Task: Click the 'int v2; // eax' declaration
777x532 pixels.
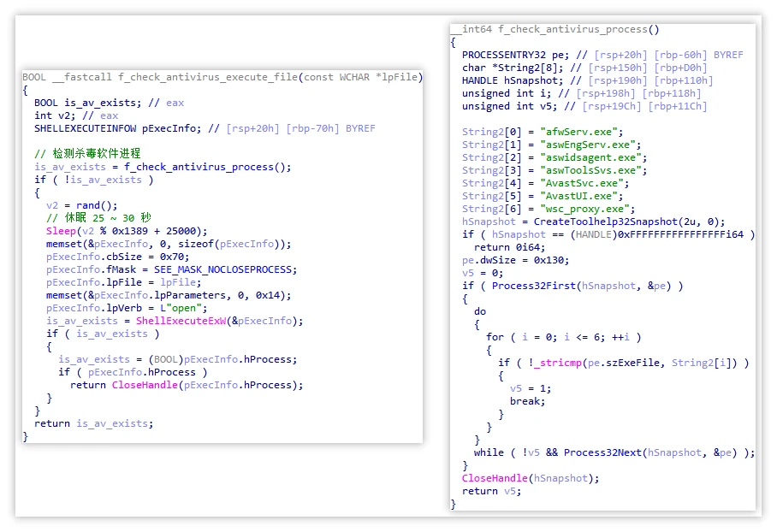Action: 76,115
